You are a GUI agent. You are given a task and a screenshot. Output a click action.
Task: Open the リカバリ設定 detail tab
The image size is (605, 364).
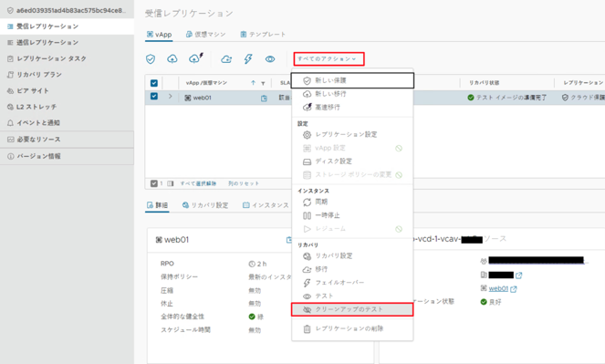(205, 205)
